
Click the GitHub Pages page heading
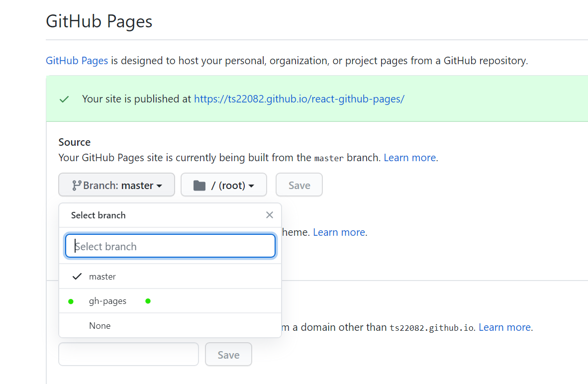pos(99,21)
